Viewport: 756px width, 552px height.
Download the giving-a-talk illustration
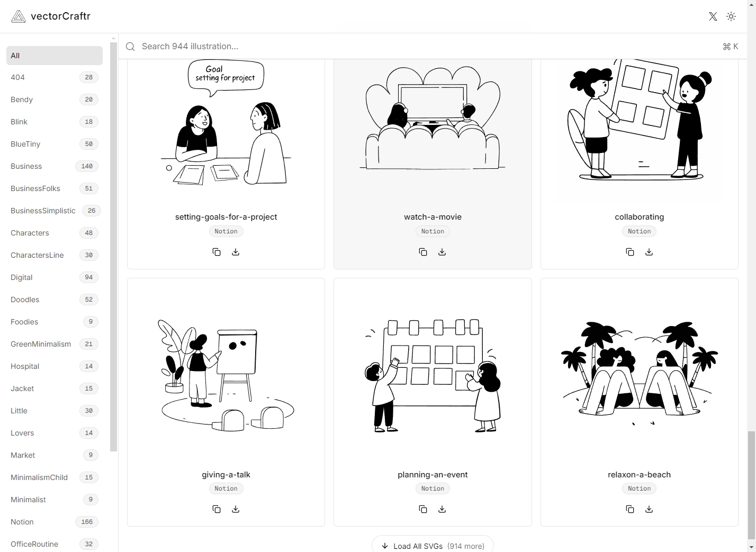236,509
